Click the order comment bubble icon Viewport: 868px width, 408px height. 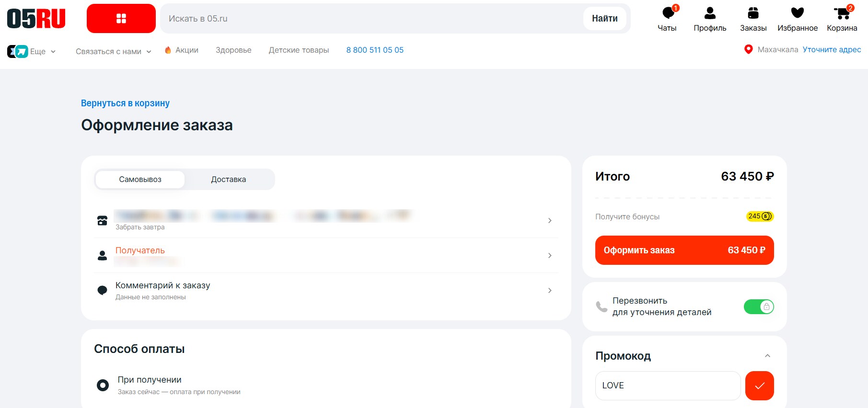click(102, 290)
